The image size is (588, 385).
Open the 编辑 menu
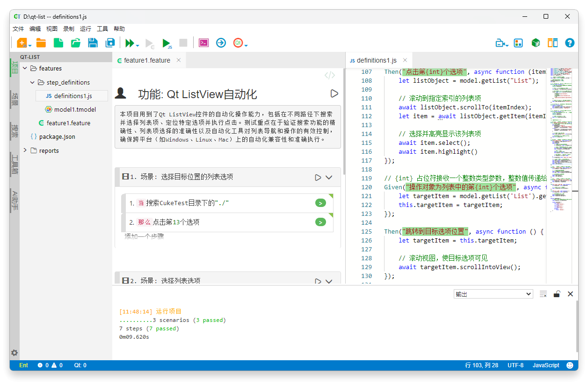pos(35,29)
